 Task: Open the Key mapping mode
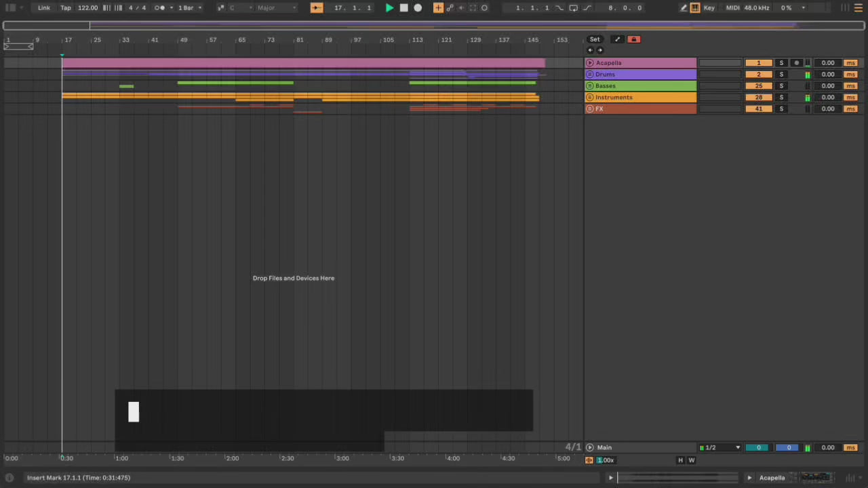pyautogui.click(x=709, y=7)
